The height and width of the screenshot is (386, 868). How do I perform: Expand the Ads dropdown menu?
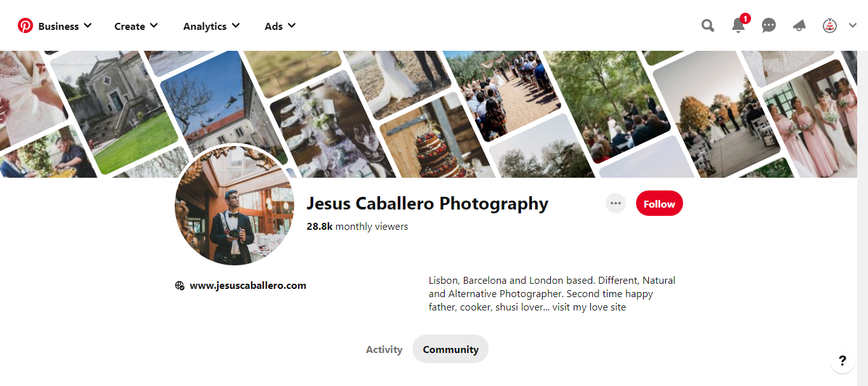point(280,26)
